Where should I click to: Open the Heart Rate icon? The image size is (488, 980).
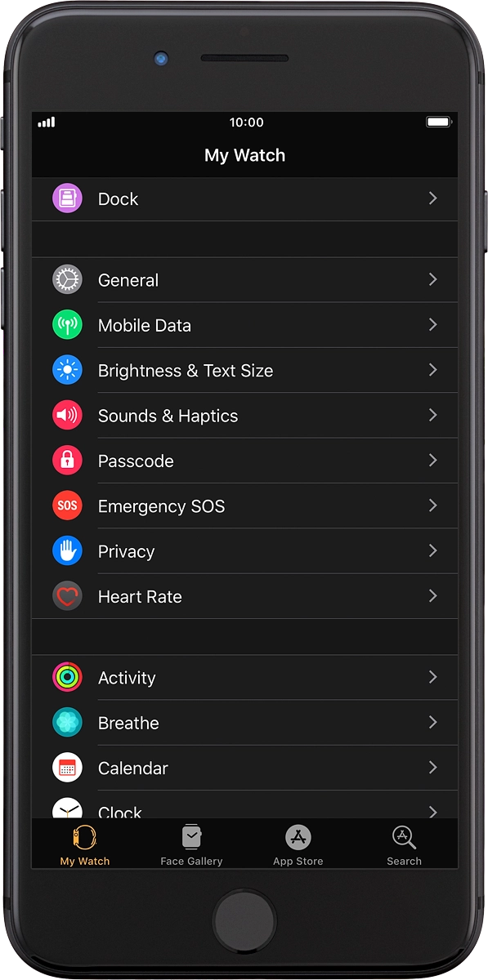(67, 595)
